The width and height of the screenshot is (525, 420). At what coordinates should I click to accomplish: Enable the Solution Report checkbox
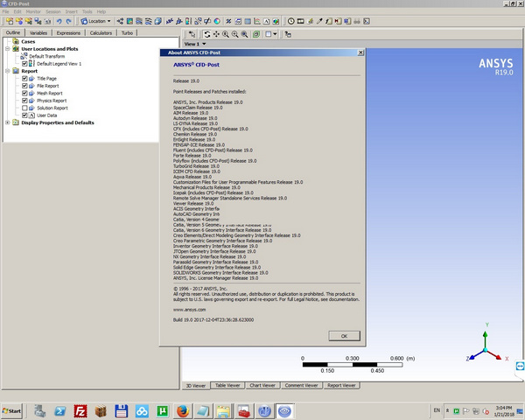coord(25,108)
